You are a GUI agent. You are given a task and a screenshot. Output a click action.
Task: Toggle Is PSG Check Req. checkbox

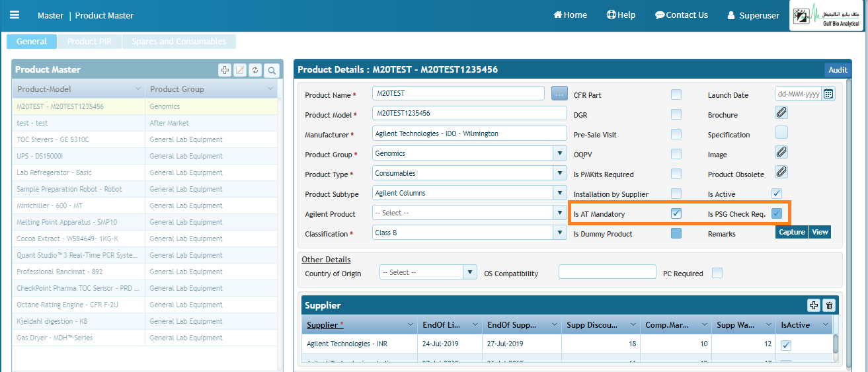point(777,213)
